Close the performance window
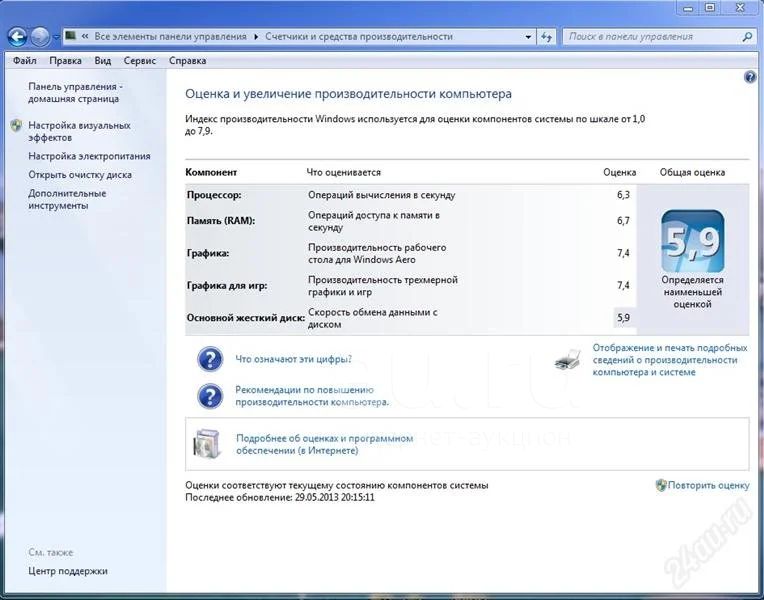764x600 pixels. click(741, 8)
